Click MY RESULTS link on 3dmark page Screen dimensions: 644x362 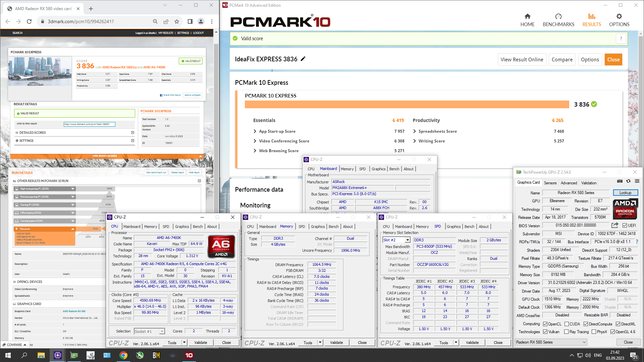coord(166,33)
